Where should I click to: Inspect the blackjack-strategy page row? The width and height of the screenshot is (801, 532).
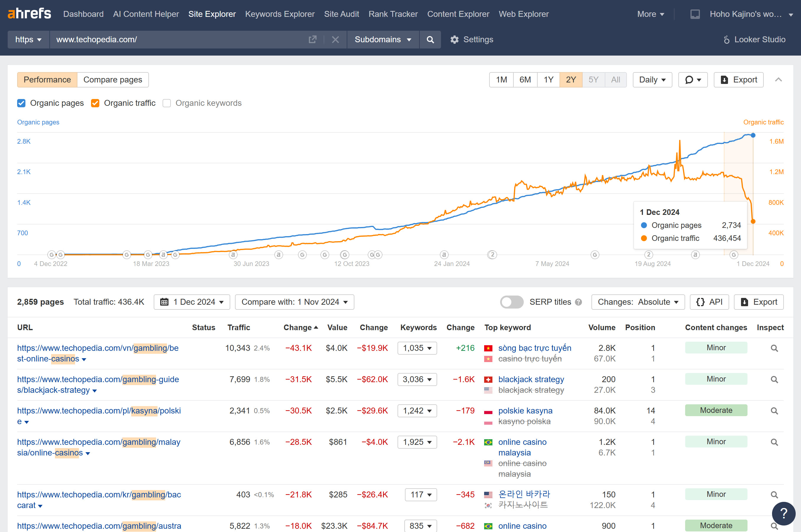tap(774, 380)
